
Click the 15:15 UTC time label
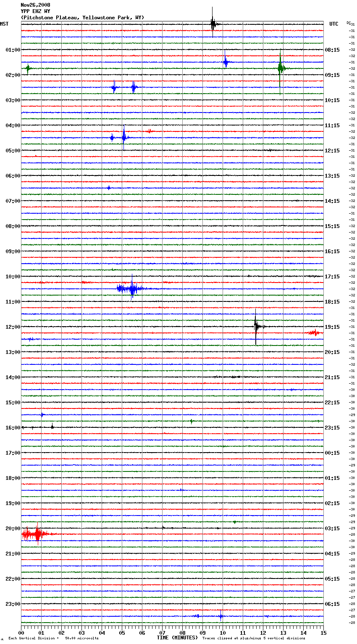(332, 226)
